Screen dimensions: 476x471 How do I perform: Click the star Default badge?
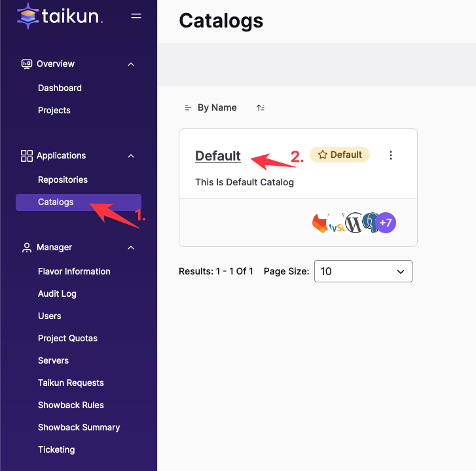pyautogui.click(x=340, y=155)
